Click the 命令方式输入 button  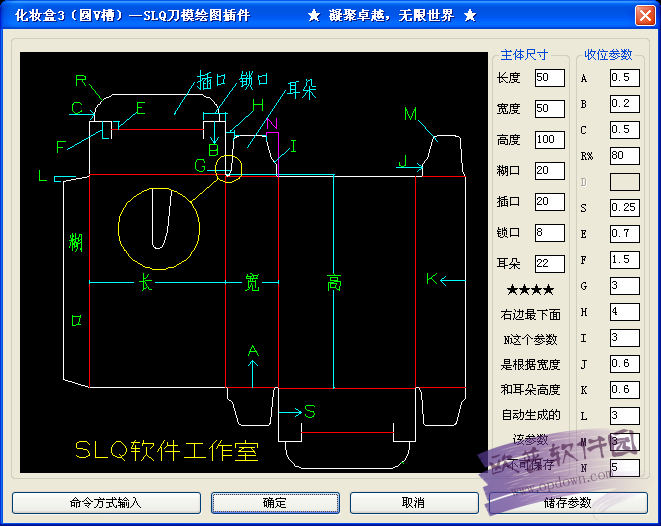pyautogui.click(x=106, y=503)
